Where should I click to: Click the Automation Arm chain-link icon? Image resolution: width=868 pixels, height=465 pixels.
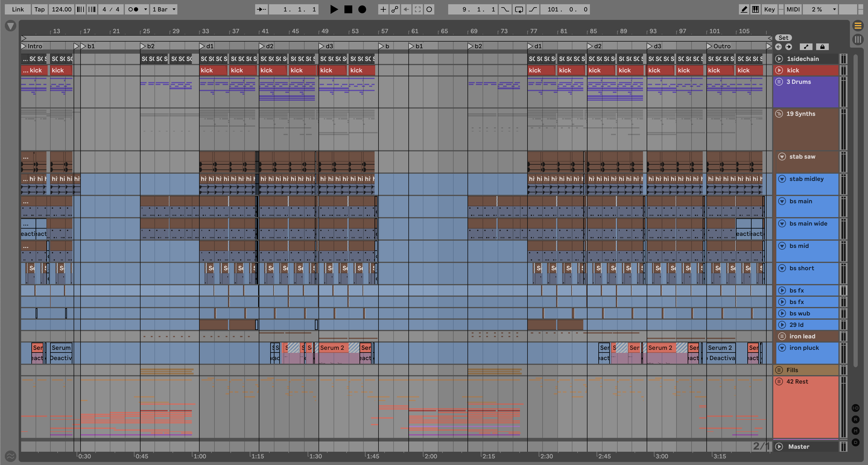coord(394,9)
